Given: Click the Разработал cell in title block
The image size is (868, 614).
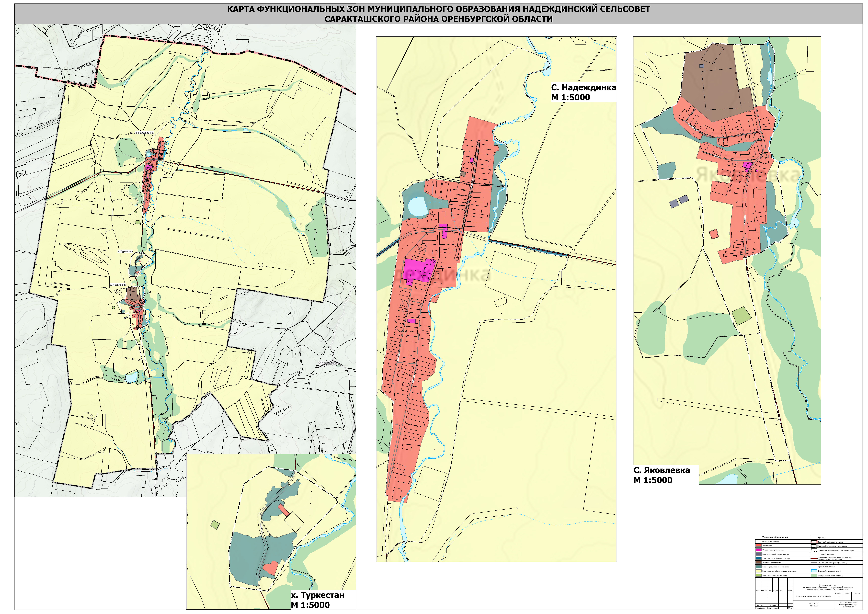Looking at the screenshot, I should point(761,608).
